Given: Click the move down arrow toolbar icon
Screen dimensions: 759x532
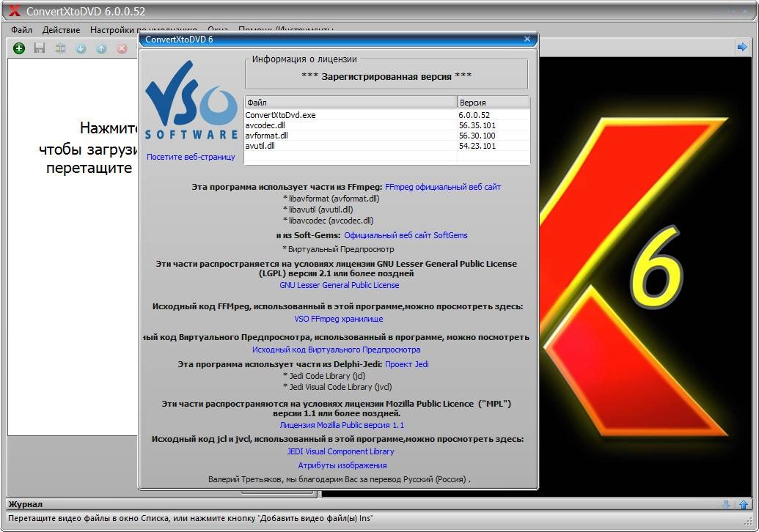Looking at the screenshot, I should pyautogui.click(x=81, y=48).
